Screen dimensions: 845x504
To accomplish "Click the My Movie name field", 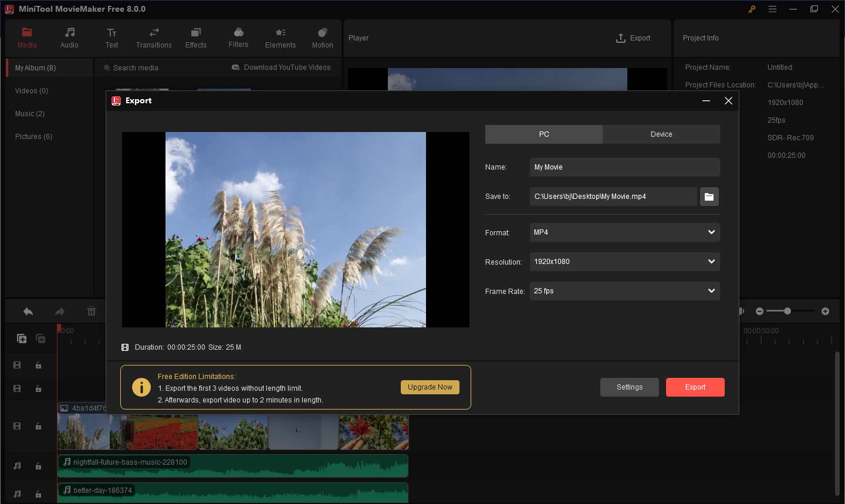I will click(624, 167).
